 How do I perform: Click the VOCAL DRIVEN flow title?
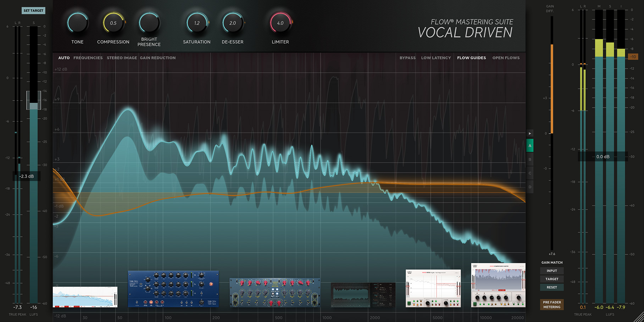tap(465, 33)
